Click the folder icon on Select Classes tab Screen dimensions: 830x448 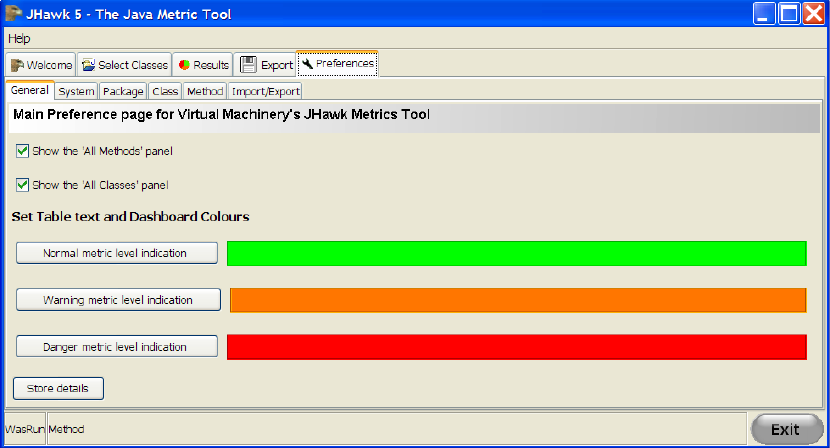[x=88, y=65]
